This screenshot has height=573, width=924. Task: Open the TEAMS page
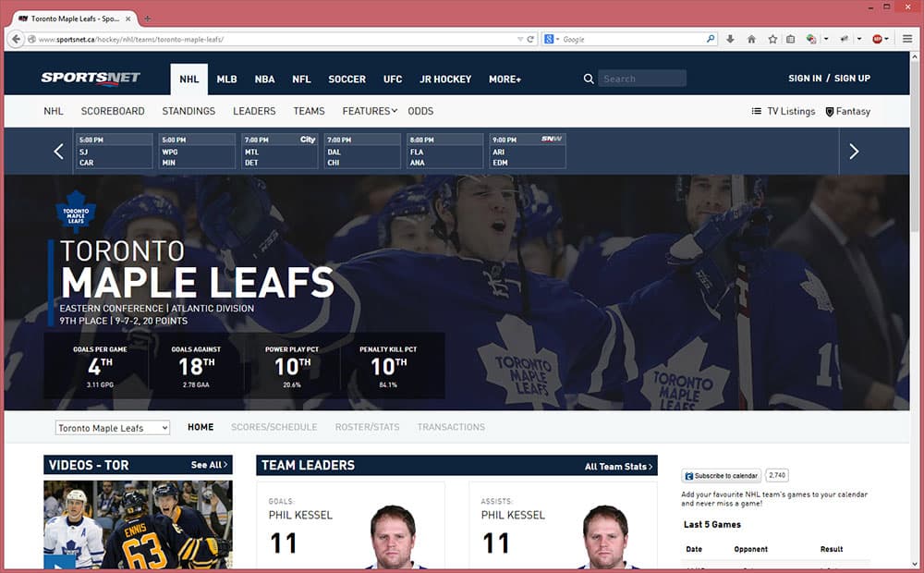pyautogui.click(x=309, y=111)
